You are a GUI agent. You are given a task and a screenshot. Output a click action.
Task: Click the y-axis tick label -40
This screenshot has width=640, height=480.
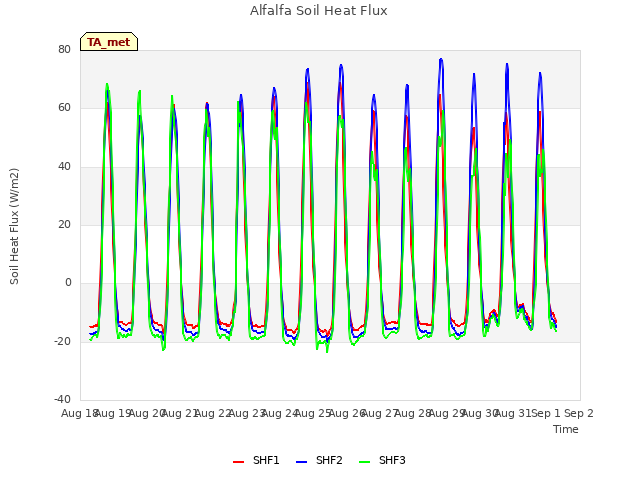click(x=63, y=399)
